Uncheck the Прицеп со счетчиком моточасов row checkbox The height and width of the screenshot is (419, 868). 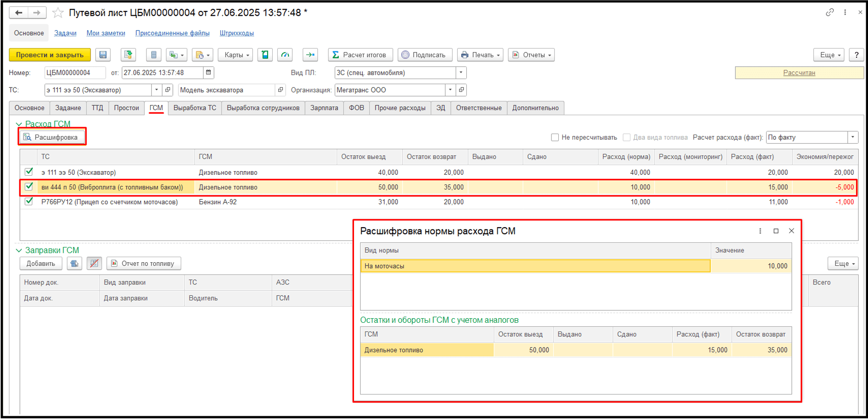[29, 202]
